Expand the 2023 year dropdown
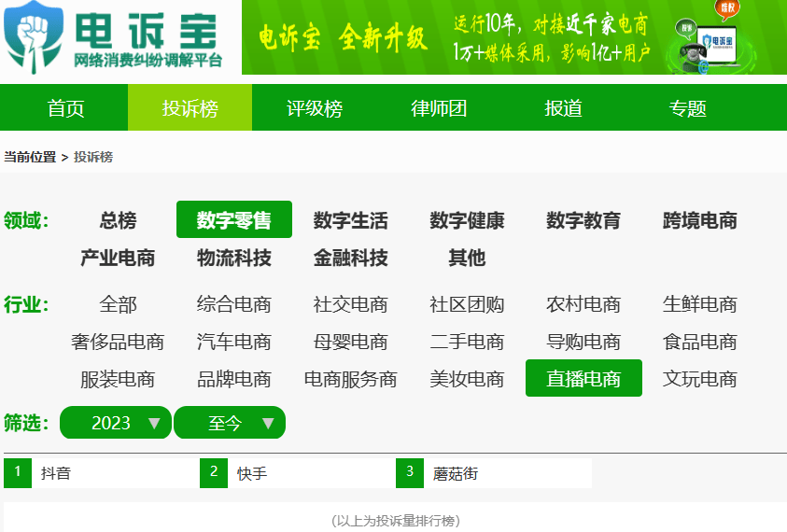 116,423
